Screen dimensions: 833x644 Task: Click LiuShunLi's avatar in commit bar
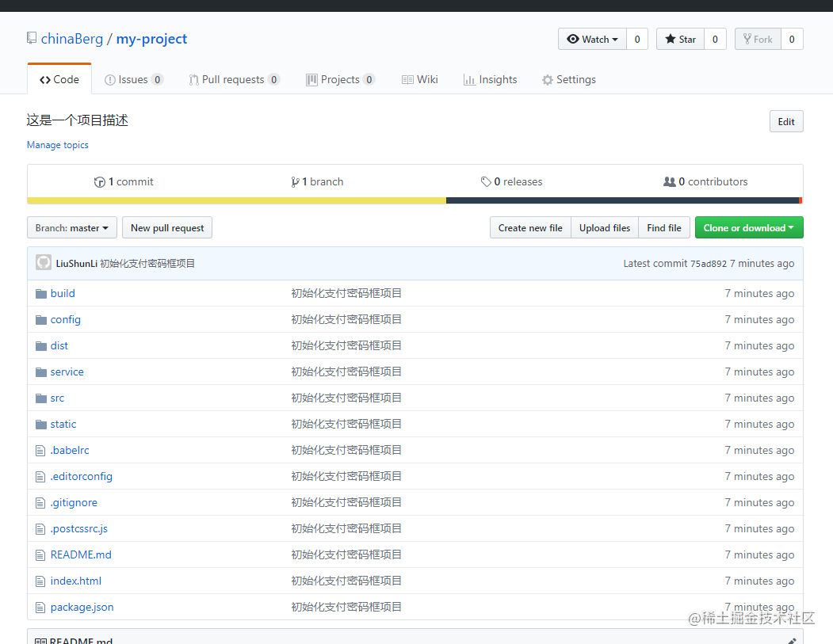[44, 263]
